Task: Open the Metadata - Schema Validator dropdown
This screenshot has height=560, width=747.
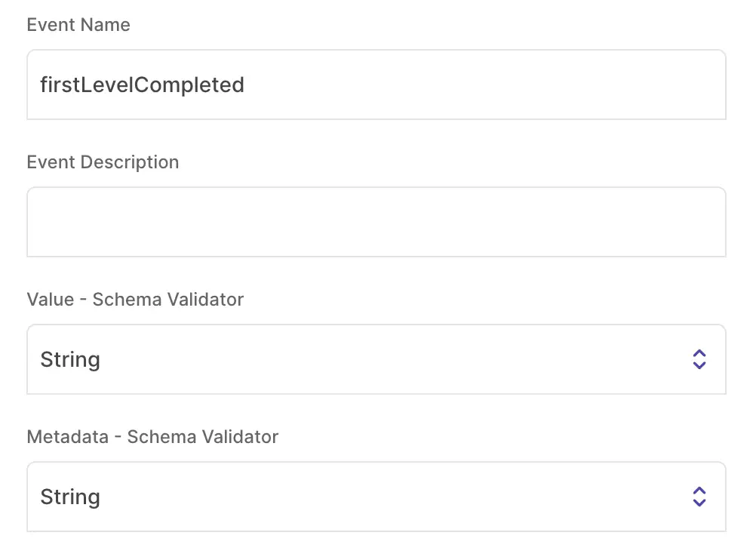Action: (x=377, y=497)
